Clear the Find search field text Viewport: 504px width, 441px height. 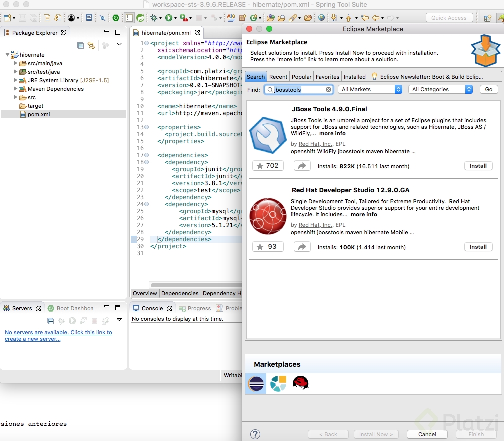[328, 90]
